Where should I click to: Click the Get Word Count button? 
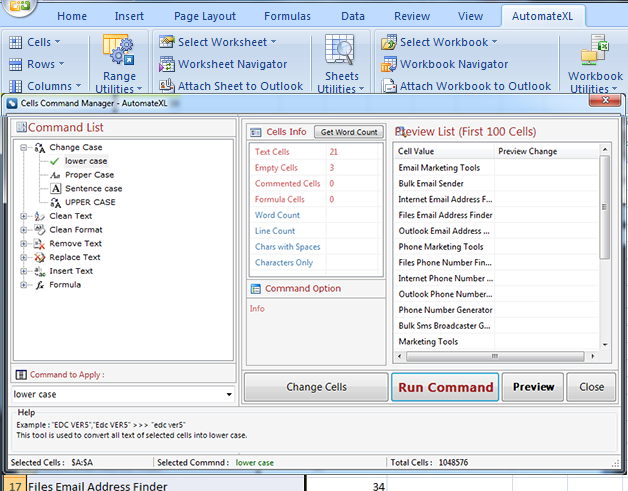click(x=349, y=132)
